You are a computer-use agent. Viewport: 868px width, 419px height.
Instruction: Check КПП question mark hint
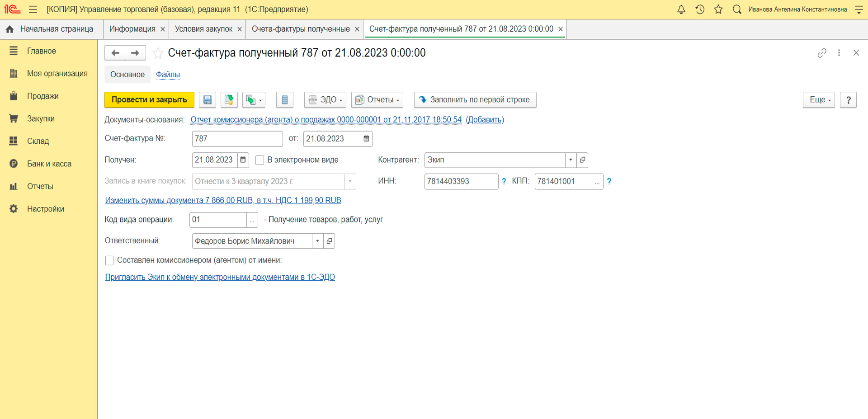609,181
